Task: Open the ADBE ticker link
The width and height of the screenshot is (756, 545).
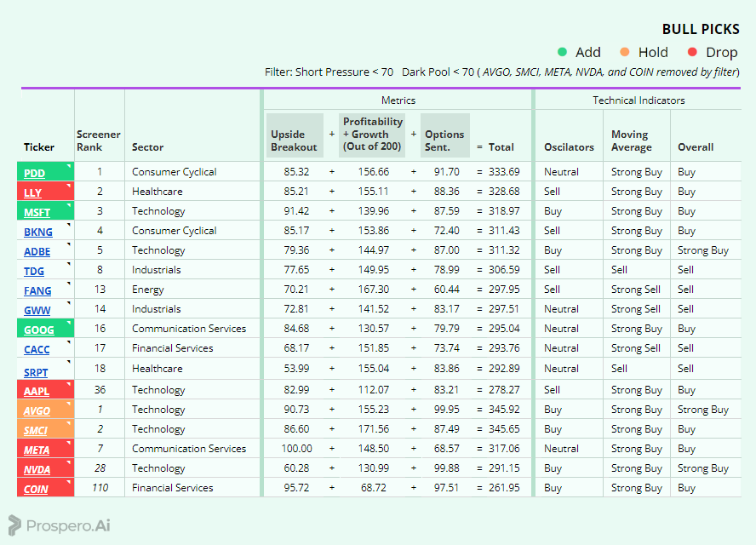Action: click(37, 252)
